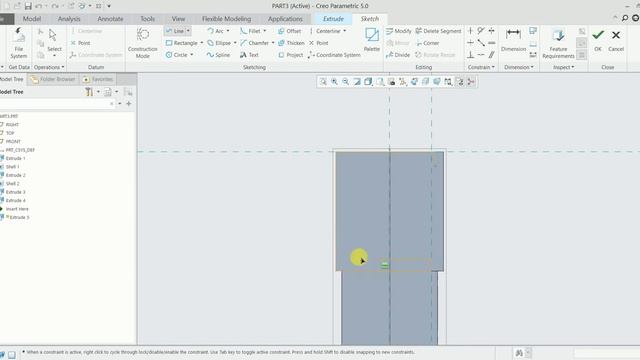Expand the Rectangle options dropdown
Viewport: 640px width, 360px height.
[202, 43]
